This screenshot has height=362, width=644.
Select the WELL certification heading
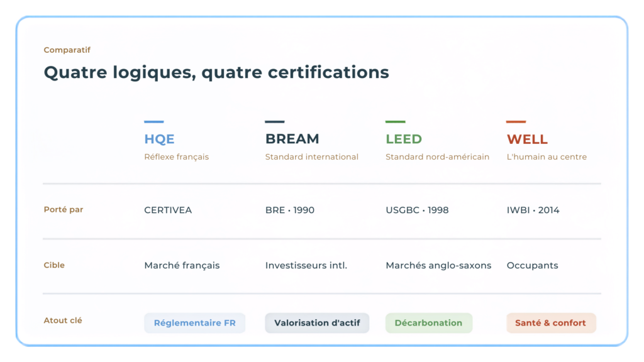click(527, 139)
